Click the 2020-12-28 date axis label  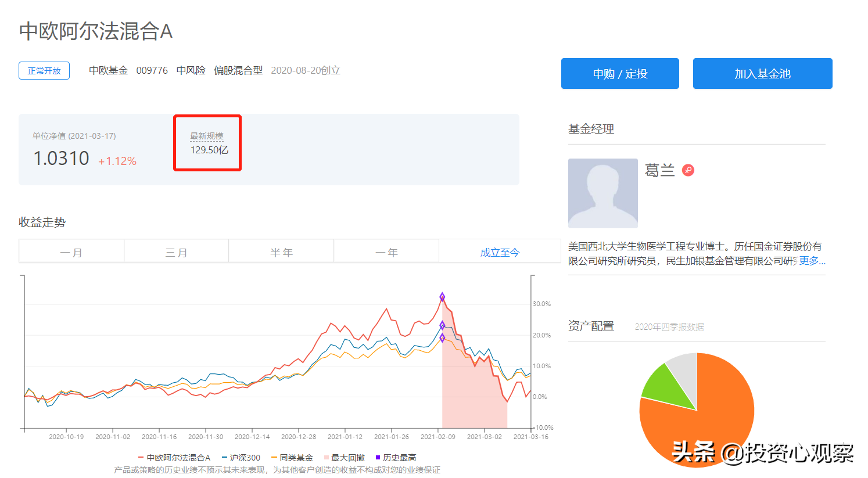pyautogui.click(x=299, y=437)
